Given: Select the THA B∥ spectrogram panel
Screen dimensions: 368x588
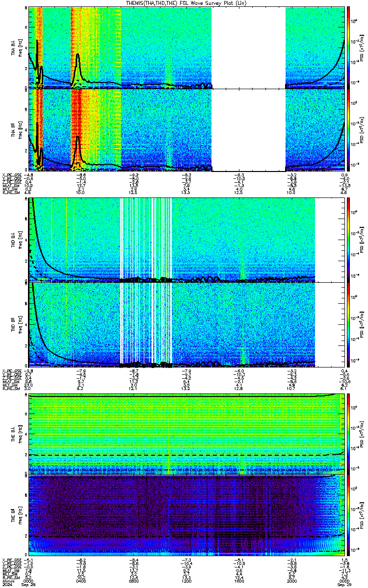Looking at the screenshot, I should point(187,129).
